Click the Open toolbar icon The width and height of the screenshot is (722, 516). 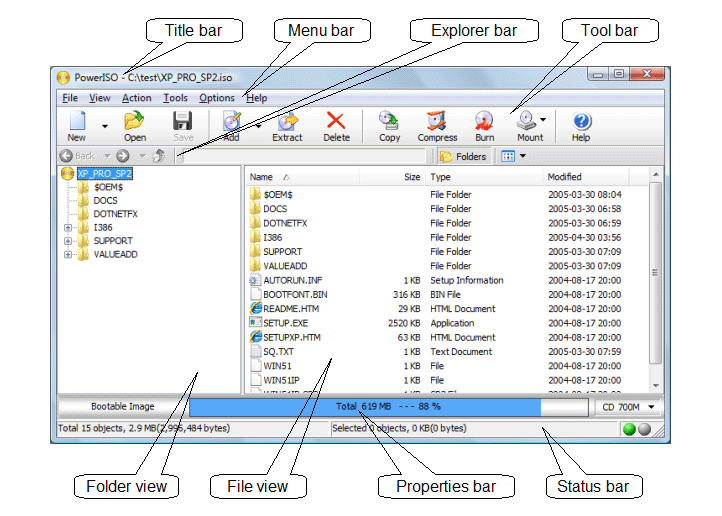click(135, 124)
